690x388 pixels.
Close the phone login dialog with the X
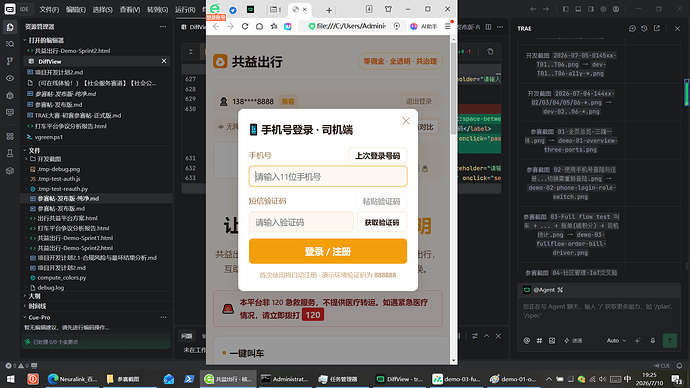[x=406, y=121]
